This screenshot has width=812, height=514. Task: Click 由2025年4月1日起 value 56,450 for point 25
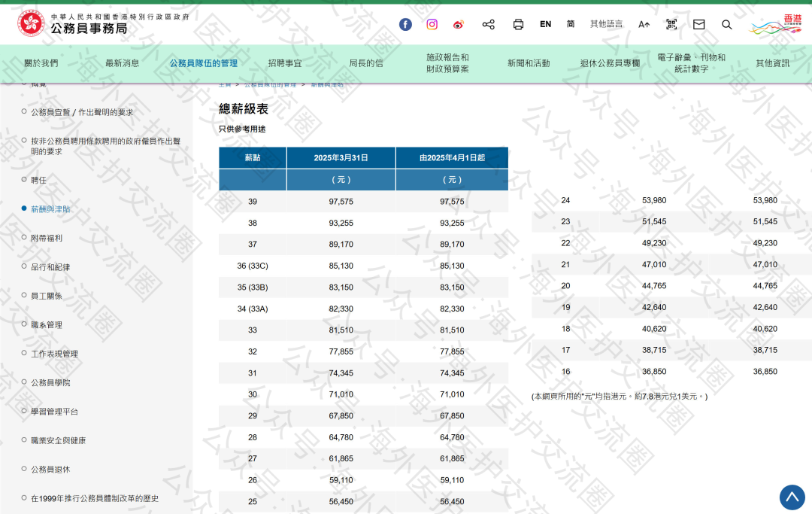(452, 501)
